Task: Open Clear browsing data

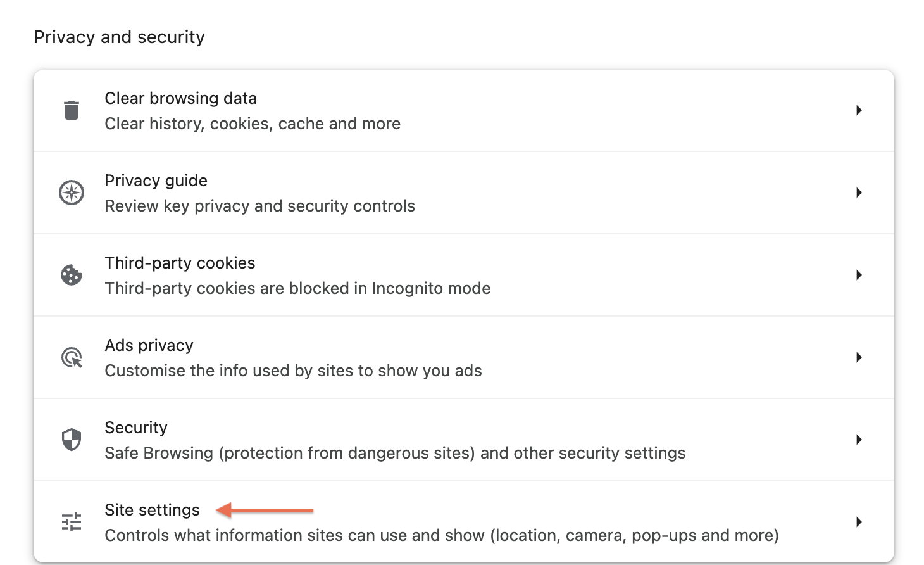Action: tap(443, 110)
